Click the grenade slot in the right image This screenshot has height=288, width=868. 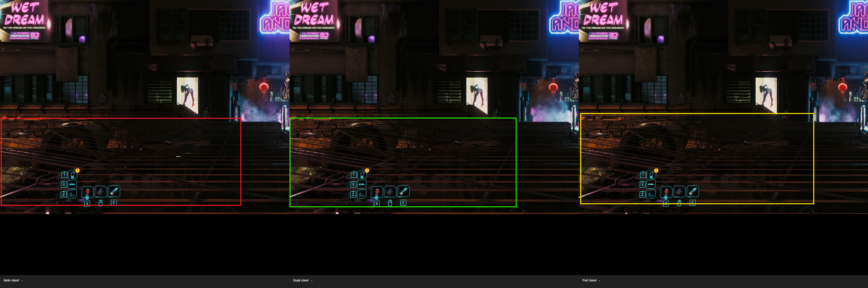tap(666, 192)
